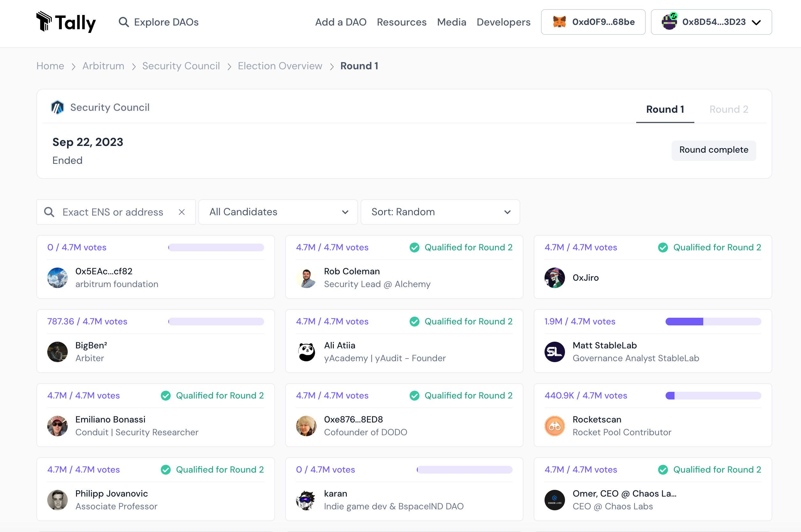Click Ali Atiia's panda avatar
Image resolution: width=801 pixels, height=532 pixels.
pos(306,352)
